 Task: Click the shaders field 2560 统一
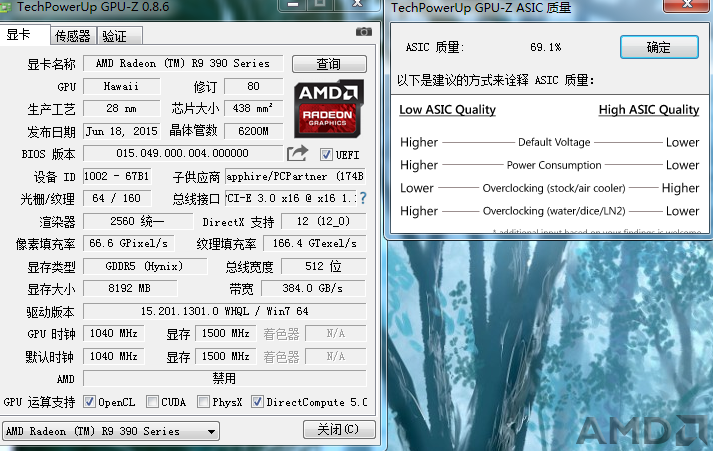click(138, 221)
